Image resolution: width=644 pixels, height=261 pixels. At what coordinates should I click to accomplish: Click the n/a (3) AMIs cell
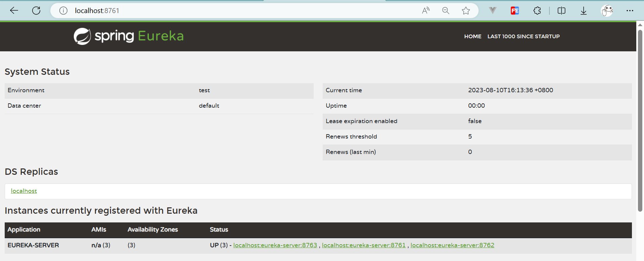[x=101, y=245]
